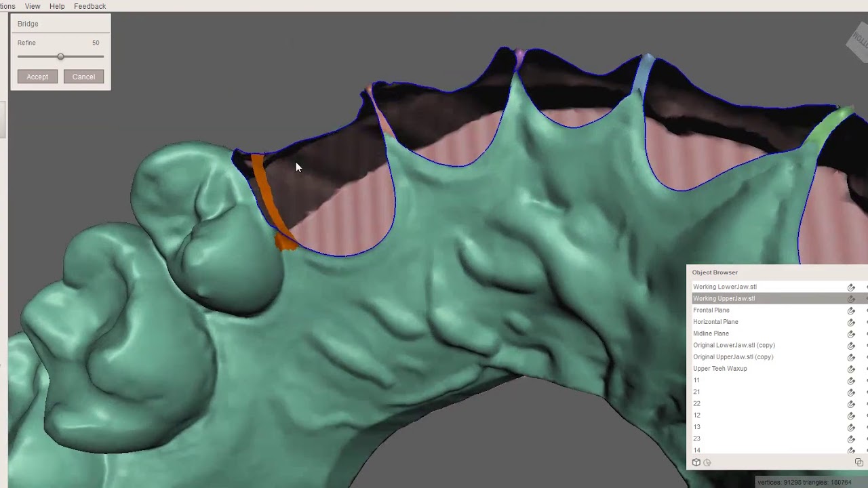Toggle target magnet for Midline Plane
The height and width of the screenshot is (488, 868).
click(851, 334)
